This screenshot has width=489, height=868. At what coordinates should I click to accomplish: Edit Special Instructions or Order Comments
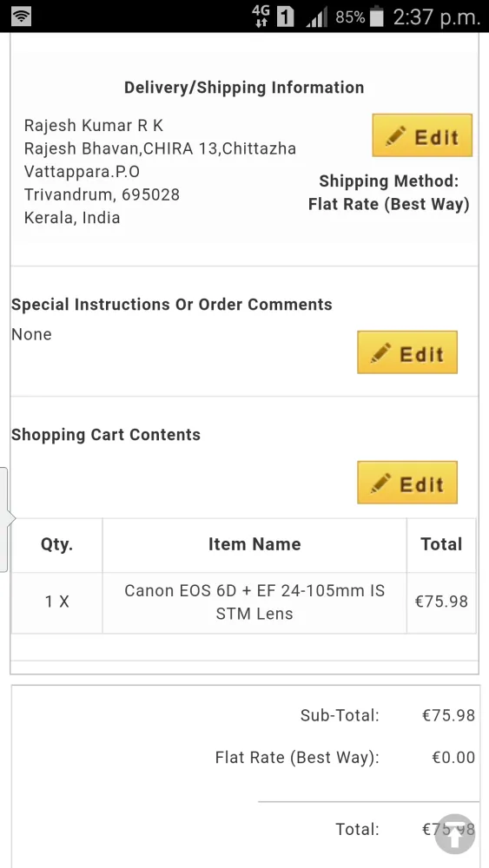(x=407, y=352)
